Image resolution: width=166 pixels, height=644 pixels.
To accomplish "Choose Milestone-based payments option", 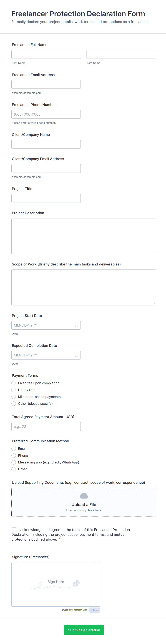I will point(14,397).
